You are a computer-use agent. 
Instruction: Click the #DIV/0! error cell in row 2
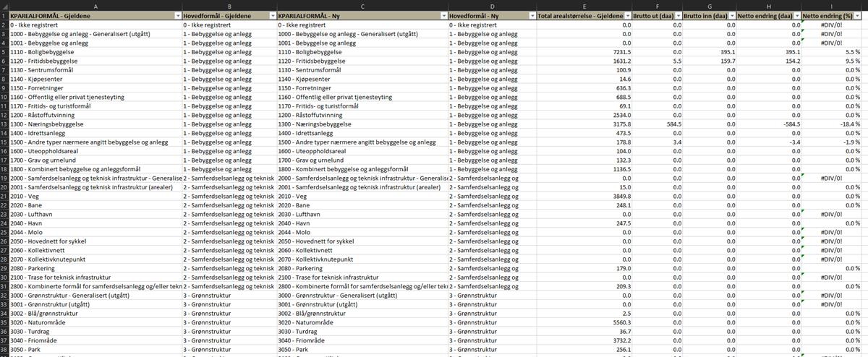pyautogui.click(x=838, y=25)
